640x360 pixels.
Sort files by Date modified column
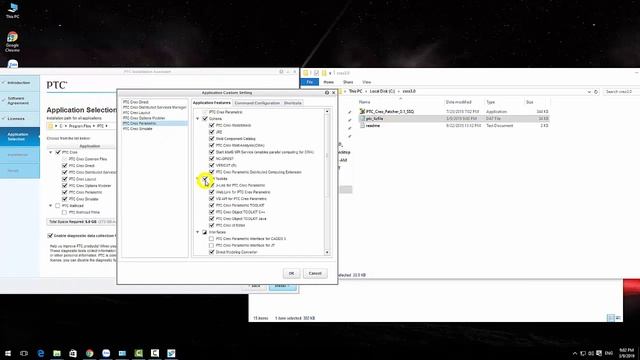pos(458,102)
